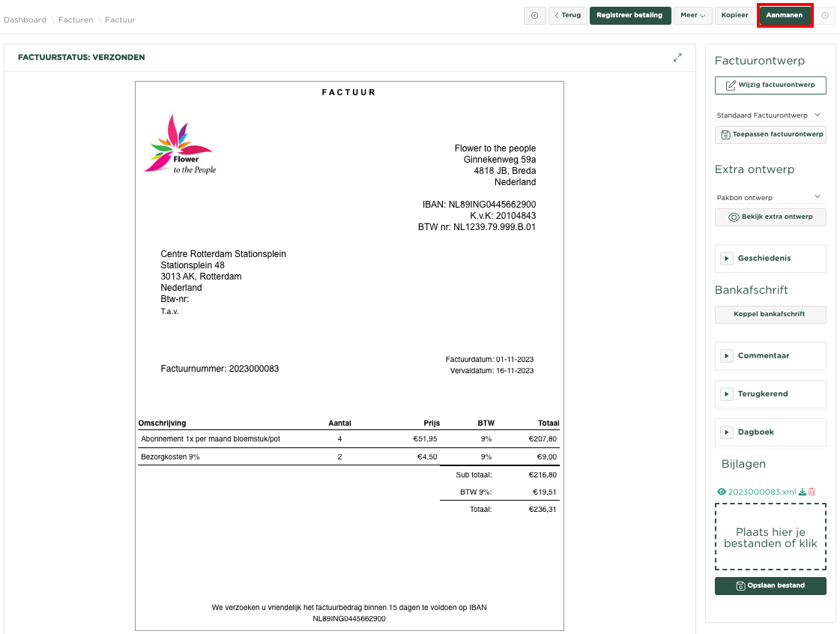Delete attachment using red trash icon
The width and height of the screenshot is (840, 634).
(x=812, y=492)
